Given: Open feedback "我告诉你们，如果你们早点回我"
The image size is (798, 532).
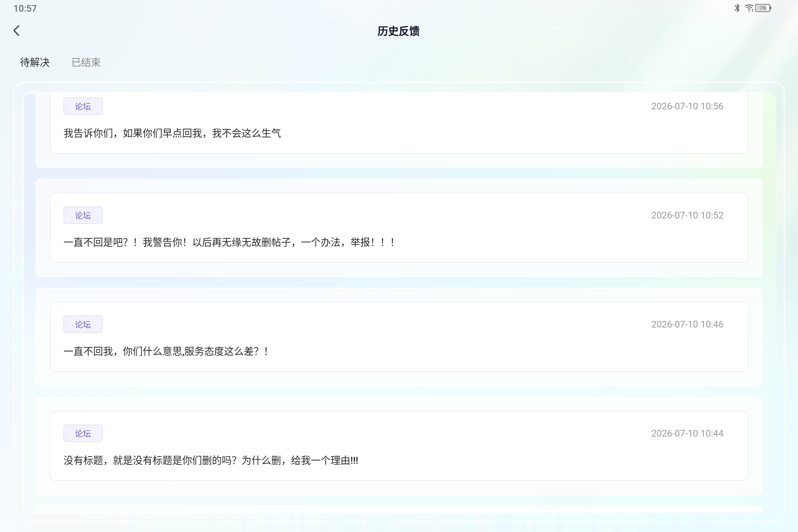Looking at the screenshot, I should pyautogui.click(x=399, y=123).
